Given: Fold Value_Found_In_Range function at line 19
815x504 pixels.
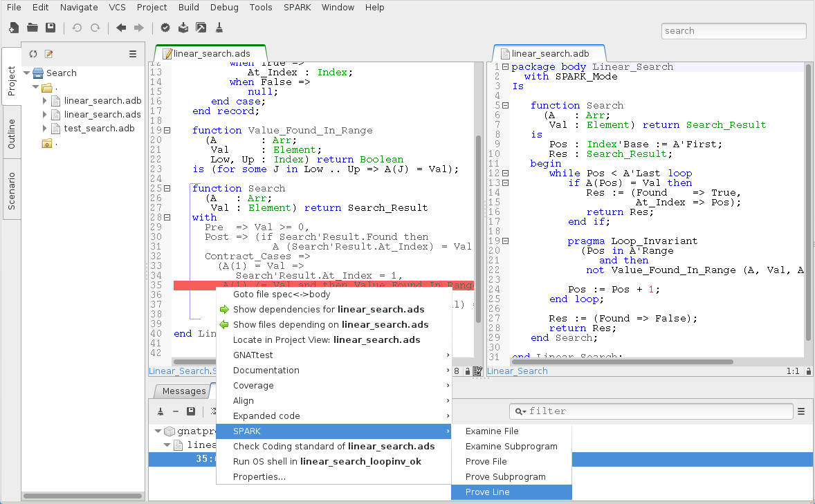Looking at the screenshot, I should [167, 130].
